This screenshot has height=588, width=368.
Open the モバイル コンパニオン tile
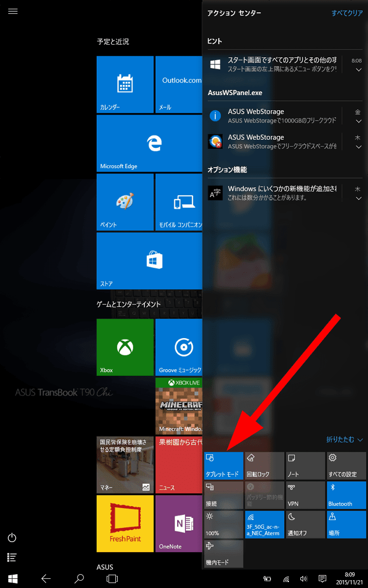point(179,202)
